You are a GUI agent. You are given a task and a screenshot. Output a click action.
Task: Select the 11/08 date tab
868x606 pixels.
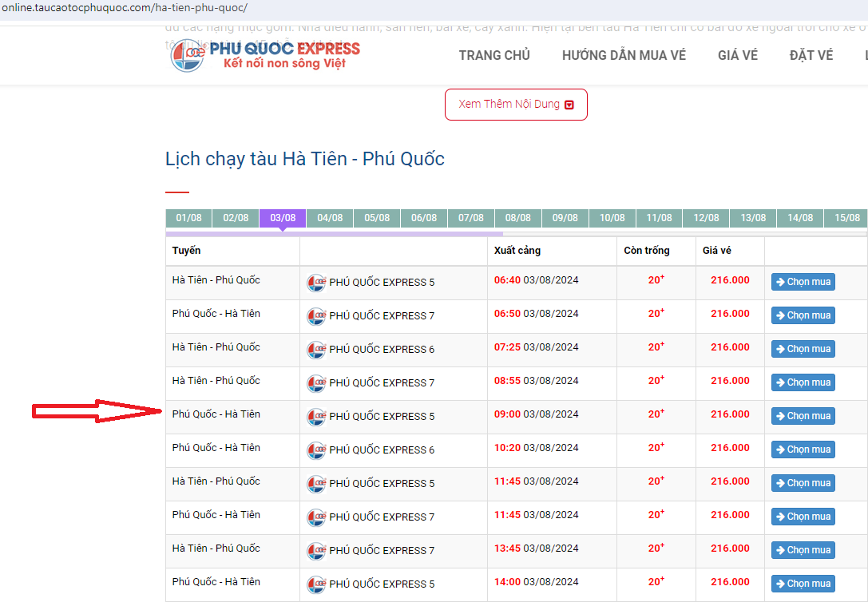[660, 218]
